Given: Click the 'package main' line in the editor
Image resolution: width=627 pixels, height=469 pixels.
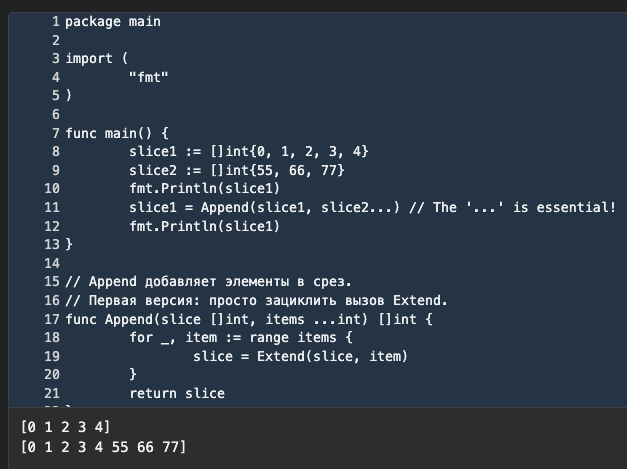Looking at the screenshot, I should (x=112, y=21).
